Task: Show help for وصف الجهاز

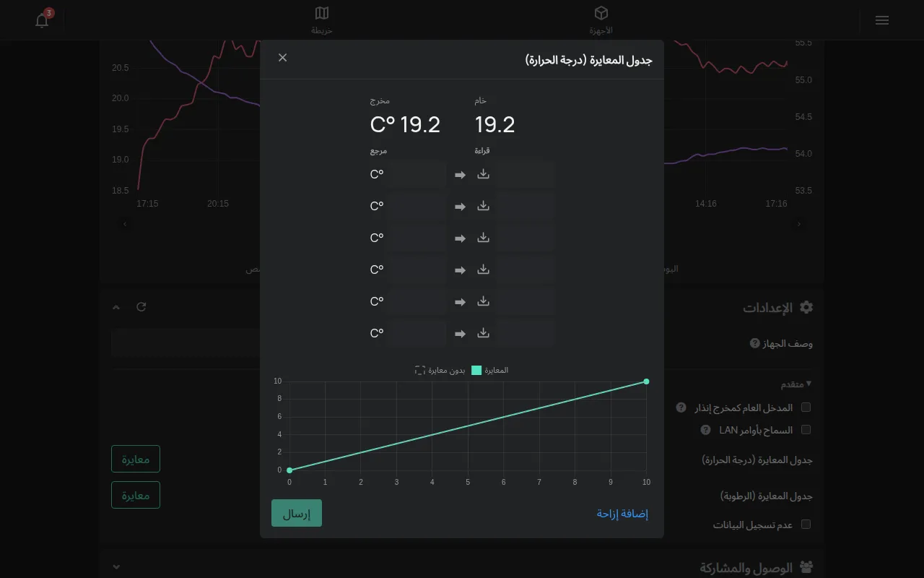Action: point(755,344)
